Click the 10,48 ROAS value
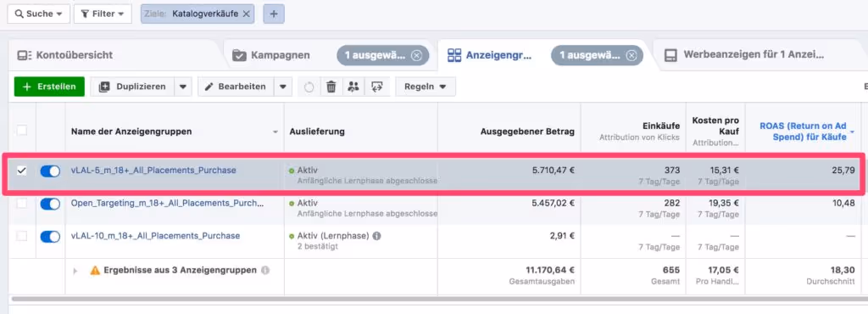 (x=843, y=203)
